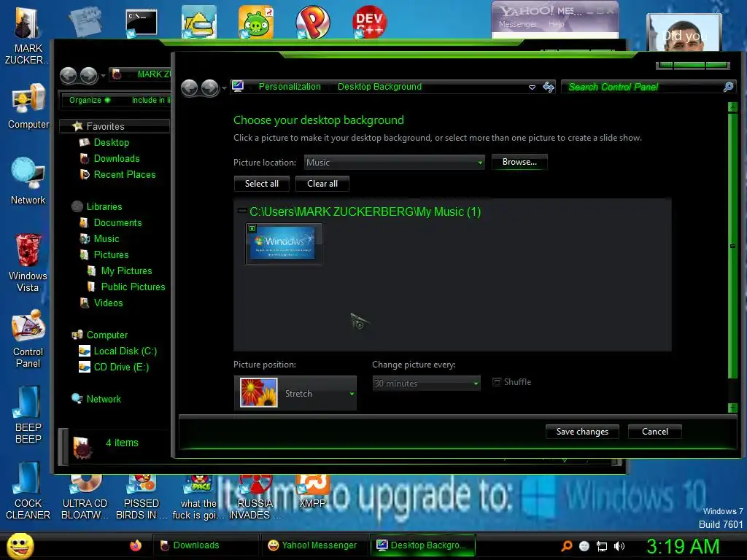Click the smiley face Start button

[20, 545]
